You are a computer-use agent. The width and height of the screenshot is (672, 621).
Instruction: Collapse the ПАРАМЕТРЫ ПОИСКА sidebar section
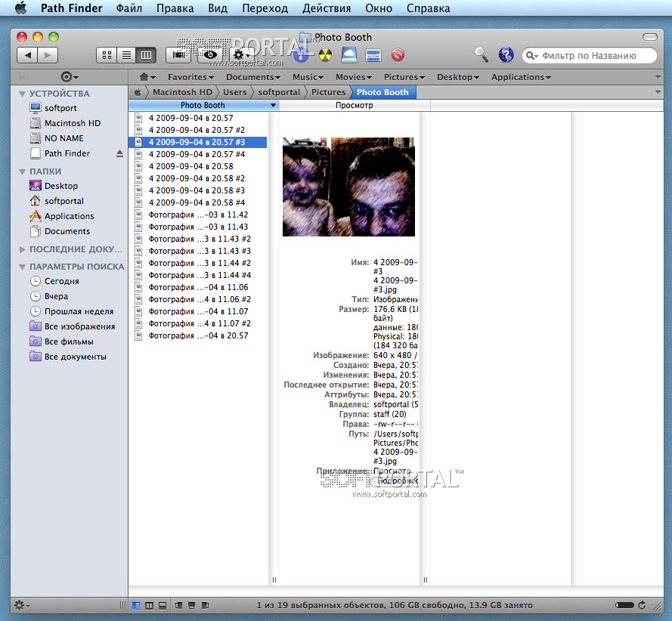pos(22,267)
